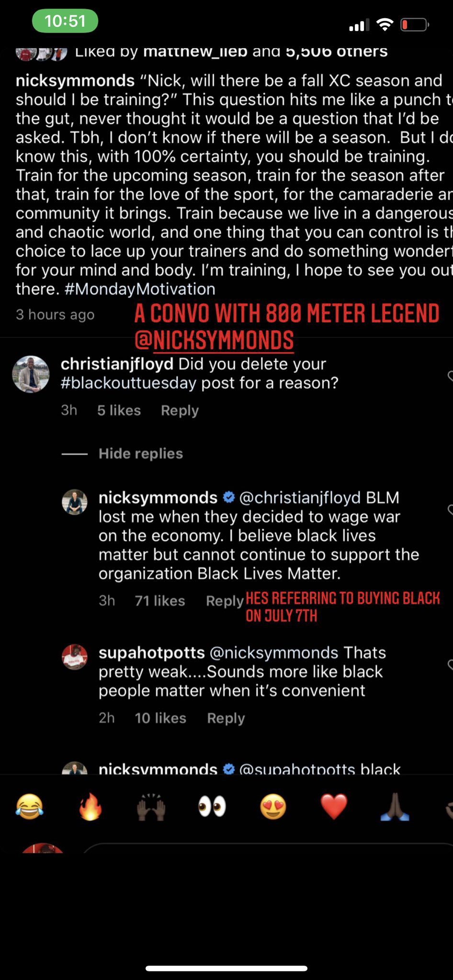The height and width of the screenshot is (980, 453).
Task: Open the #MondayMotivation hashtag
Action: (x=140, y=289)
